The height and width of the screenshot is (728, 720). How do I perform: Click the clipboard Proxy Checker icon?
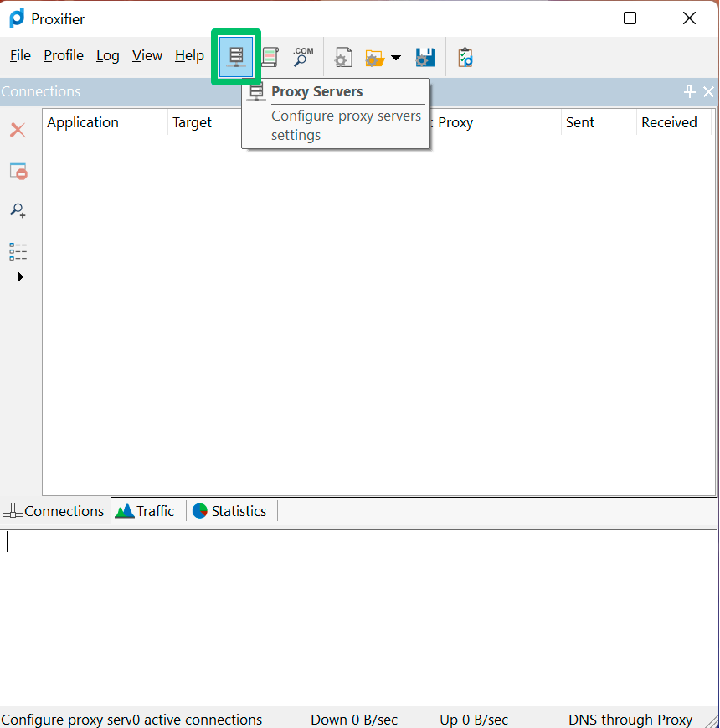[465, 58]
